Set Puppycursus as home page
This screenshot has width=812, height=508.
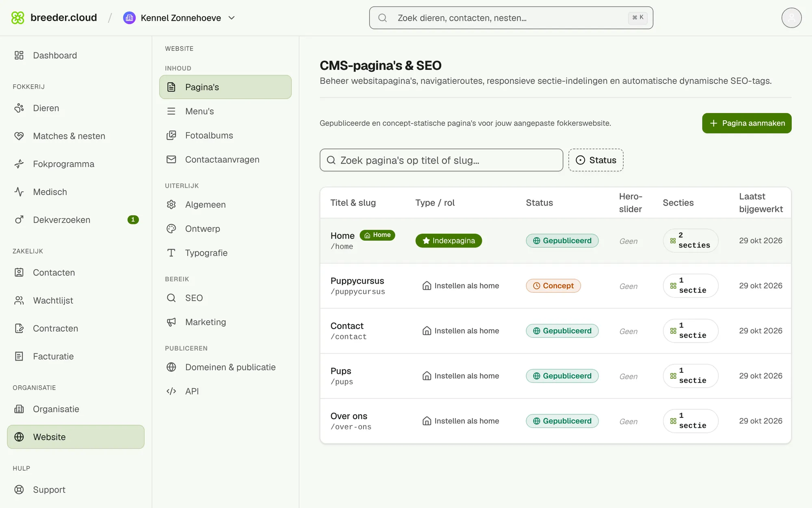(460, 286)
